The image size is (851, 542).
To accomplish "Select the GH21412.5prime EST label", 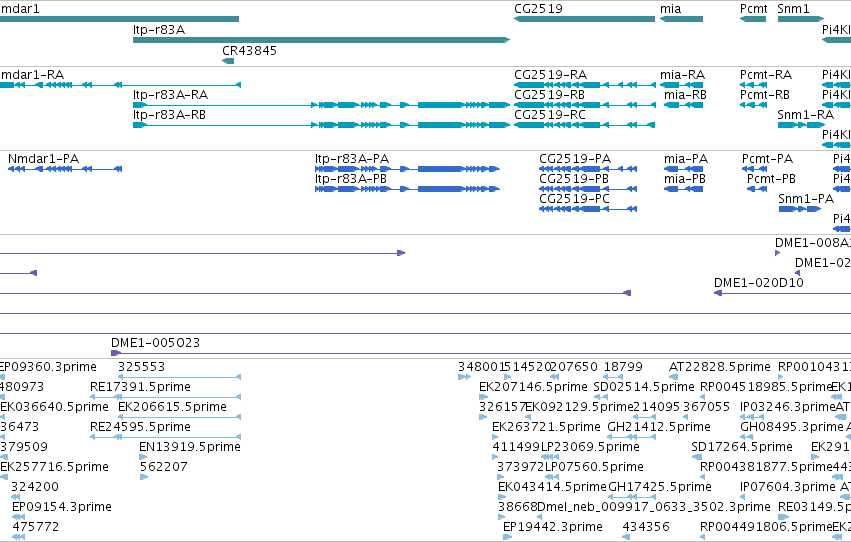I will click(659, 427).
